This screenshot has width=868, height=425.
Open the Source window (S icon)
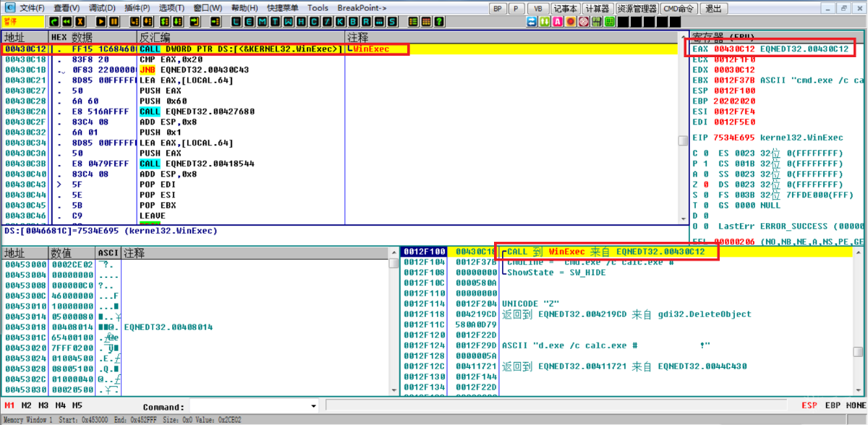pyautogui.click(x=392, y=22)
